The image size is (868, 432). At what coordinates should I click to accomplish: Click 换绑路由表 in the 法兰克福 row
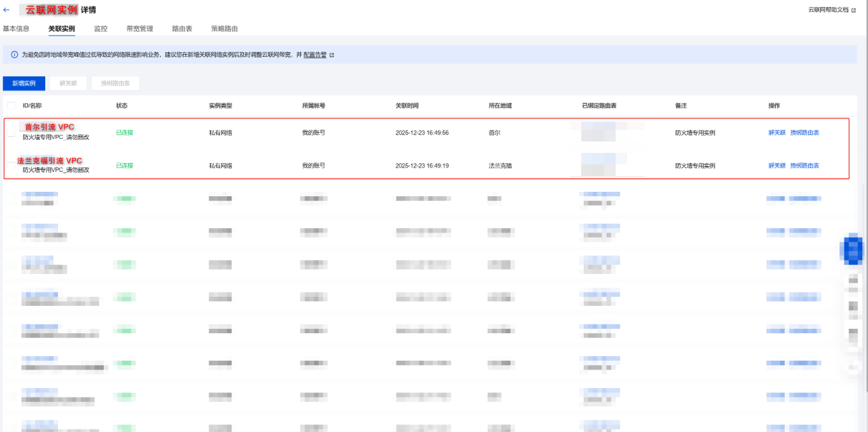click(804, 166)
